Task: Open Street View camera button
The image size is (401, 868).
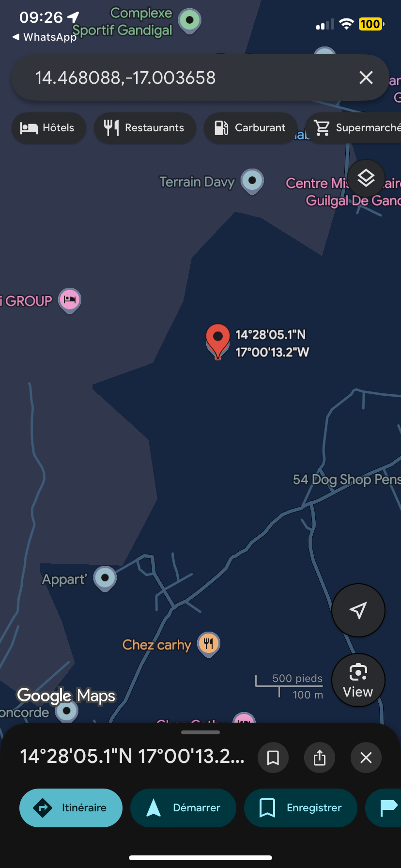Action: pyautogui.click(x=358, y=680)
